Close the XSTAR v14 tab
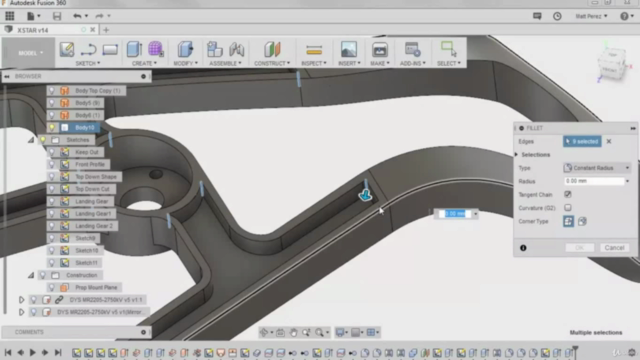640x360 pixels. click(x=93, y=30)
